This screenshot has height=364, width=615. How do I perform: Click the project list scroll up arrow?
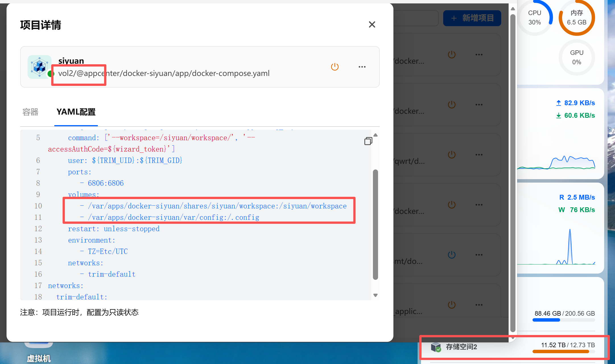point(513,9)
